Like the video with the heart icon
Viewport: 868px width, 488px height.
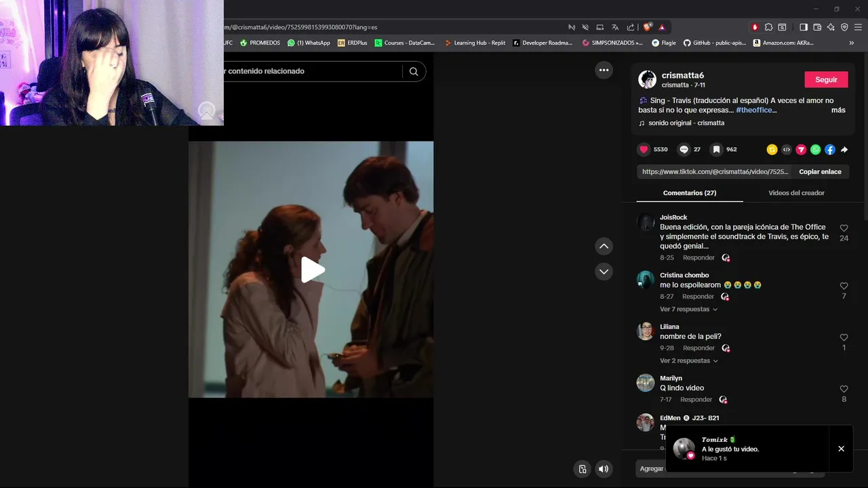pyautogui.click(x=644, y=149)
